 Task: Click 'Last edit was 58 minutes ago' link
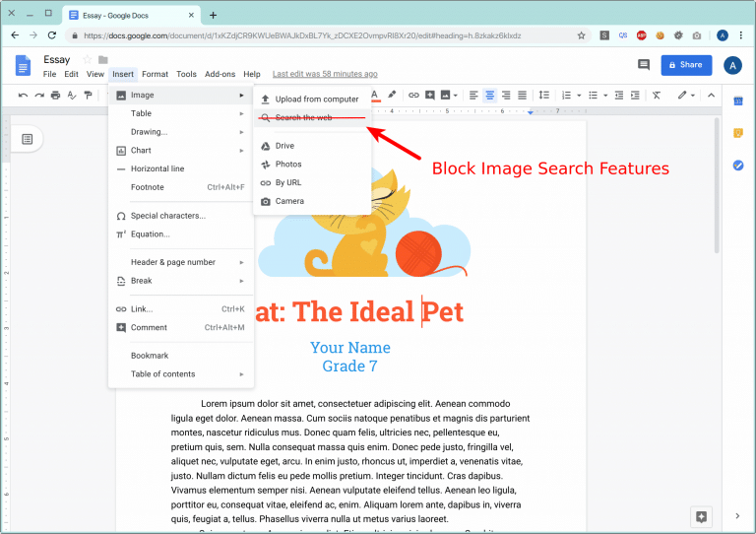pos(325,74)
